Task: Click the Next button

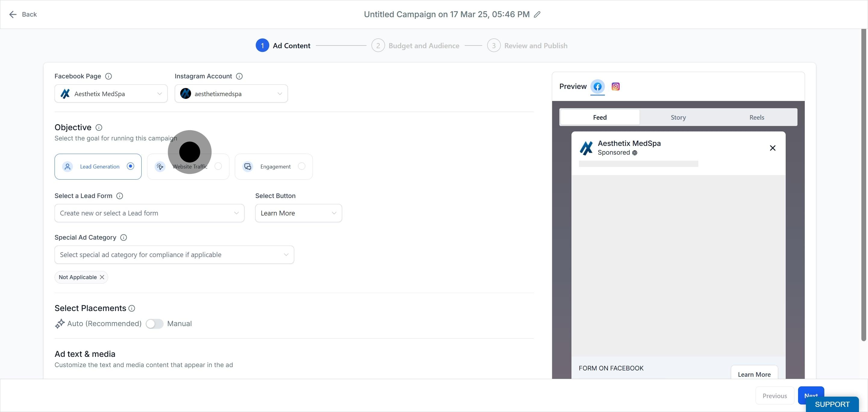Action: 811,392
